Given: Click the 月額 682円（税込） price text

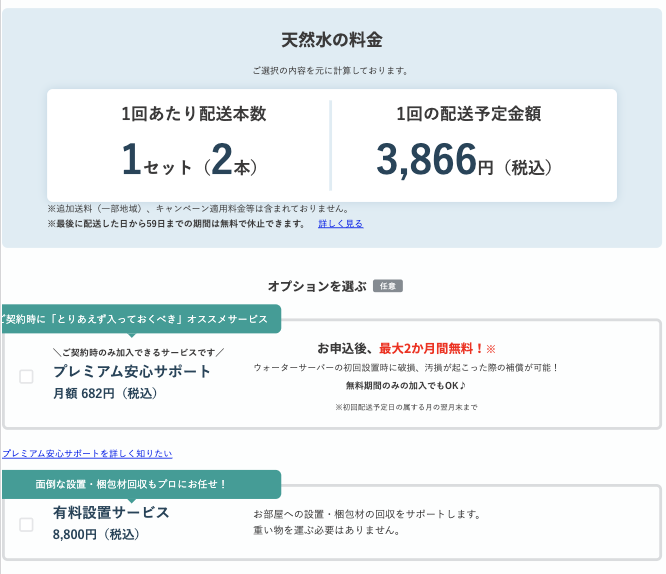Looking at the screenshot, I should point(106,393).
